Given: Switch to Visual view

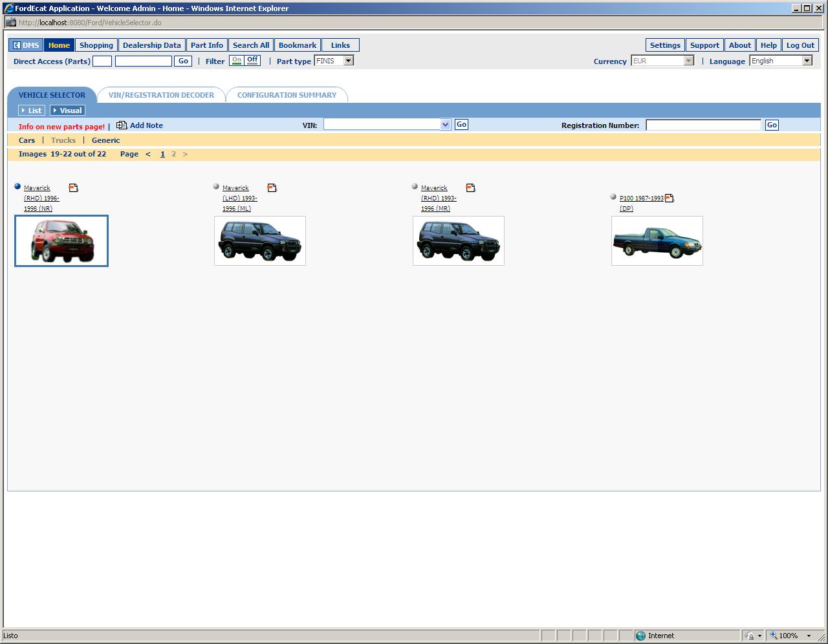Looking at the screenshot, I should [67, 111].
